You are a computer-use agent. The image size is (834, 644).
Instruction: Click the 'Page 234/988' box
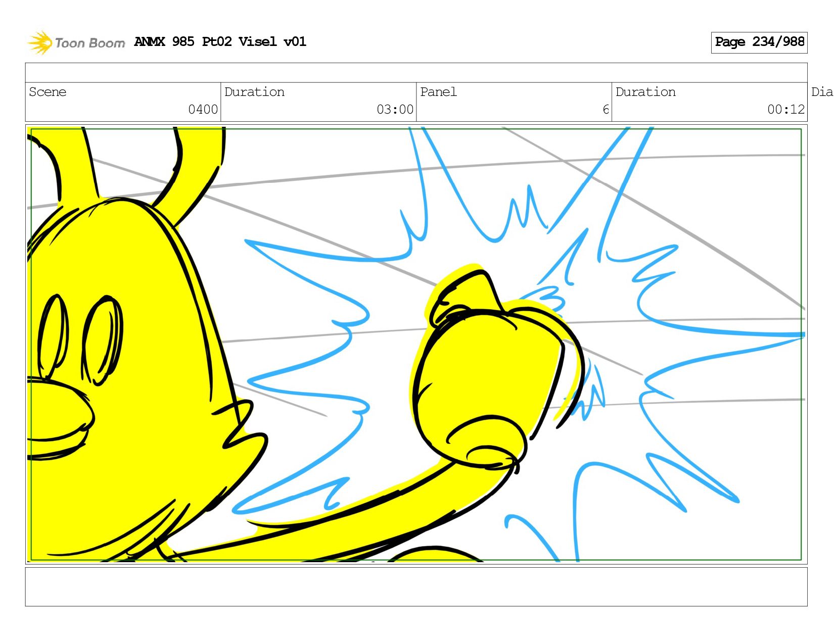pyautogui.click(x=759, y=42)
